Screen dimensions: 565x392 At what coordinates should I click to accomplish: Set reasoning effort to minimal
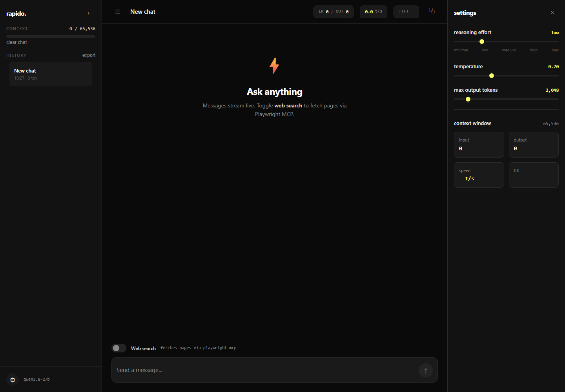pyautogui.click(x=461, y=50)
